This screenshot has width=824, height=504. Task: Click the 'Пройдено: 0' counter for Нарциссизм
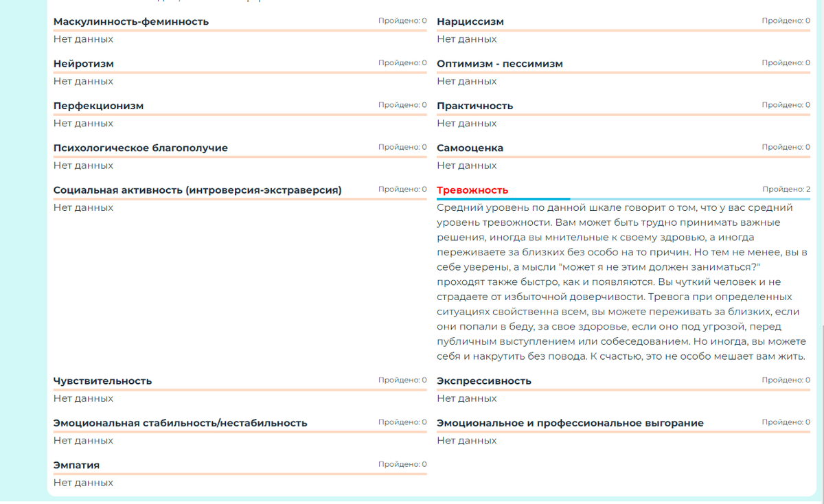pos(786,21)
